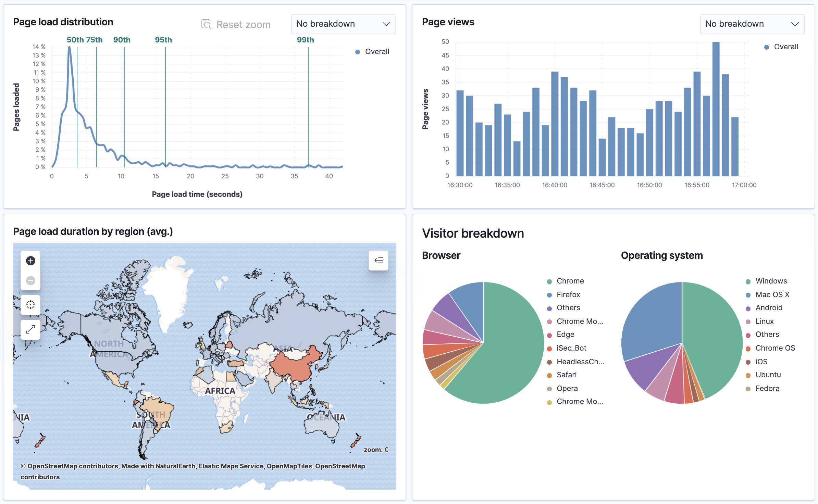Click the Reset zoom magnifier icon
Image resolution: width=818 pixels, height=504 pixels.
(x=206, y=24)
